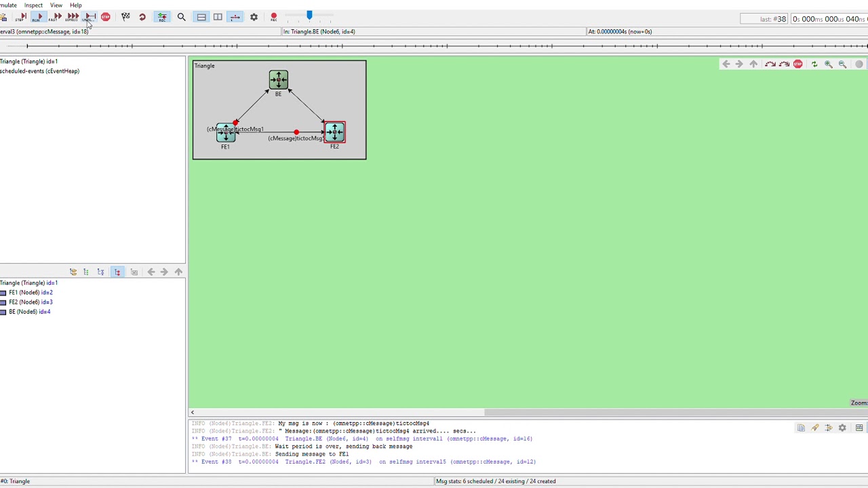The height and width of the screenshot is (488, 868).
Task: Open the Inspect menu
Action: pos(33,5)
